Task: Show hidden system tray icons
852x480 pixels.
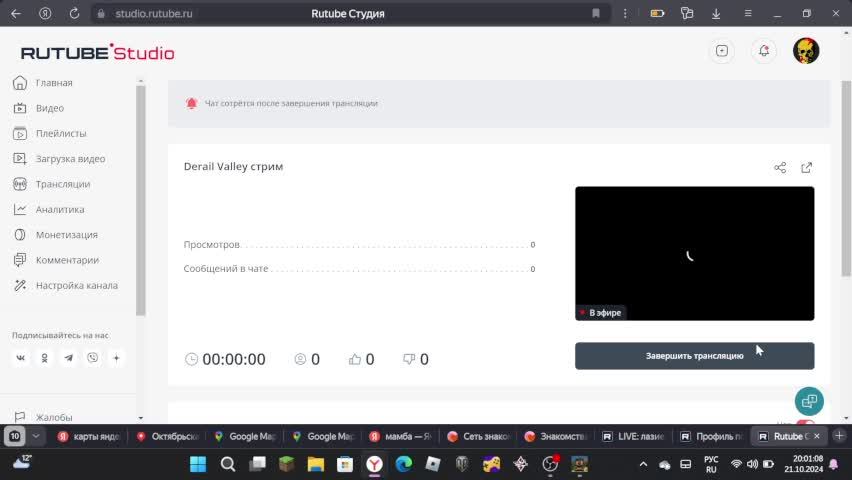Action: (643, 464)
